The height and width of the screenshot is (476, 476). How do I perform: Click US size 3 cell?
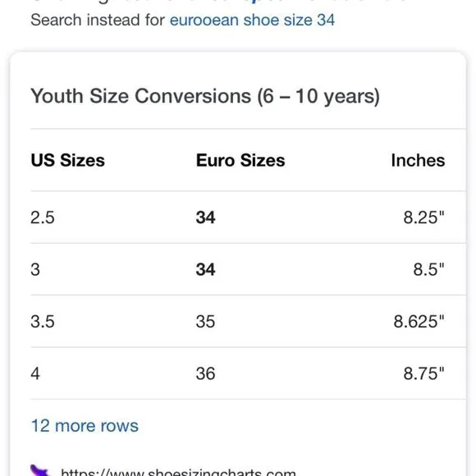pyautogui.click(x=35, y=269)
